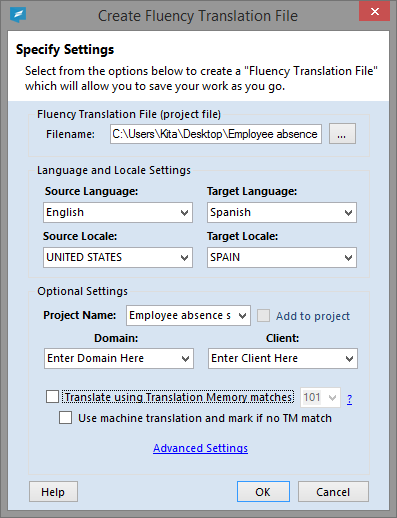Viewport: 397px width, 518px height.
Task: Click the Fluency app icon in title bar
Action: click(18, 15)
